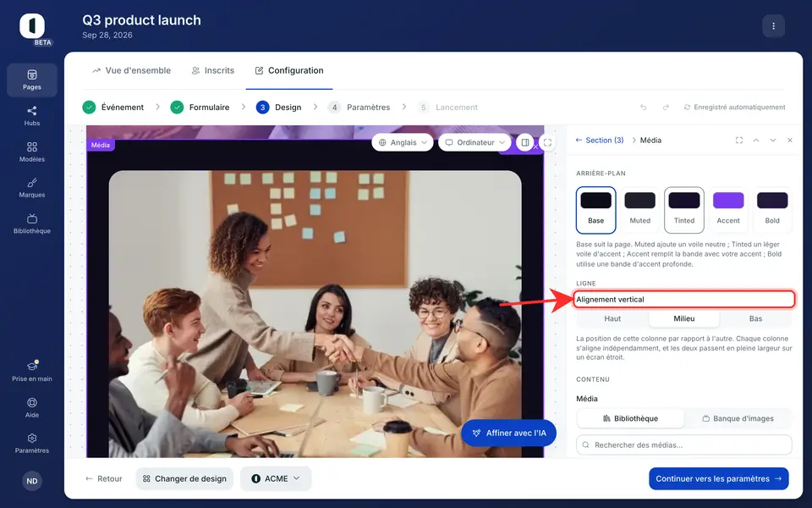Switch to the Inscrits tab
This screenshot has height=508, width=812.
pos(213,70)
